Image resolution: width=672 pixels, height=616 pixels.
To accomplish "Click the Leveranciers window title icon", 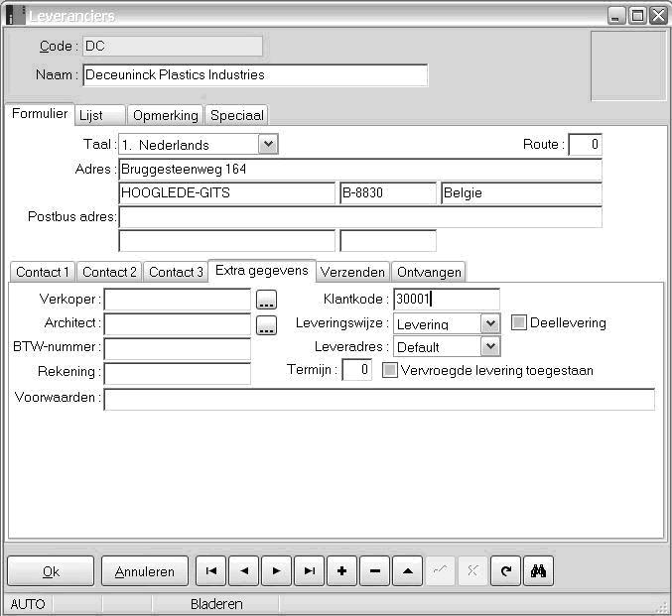I will coord(16,16).
